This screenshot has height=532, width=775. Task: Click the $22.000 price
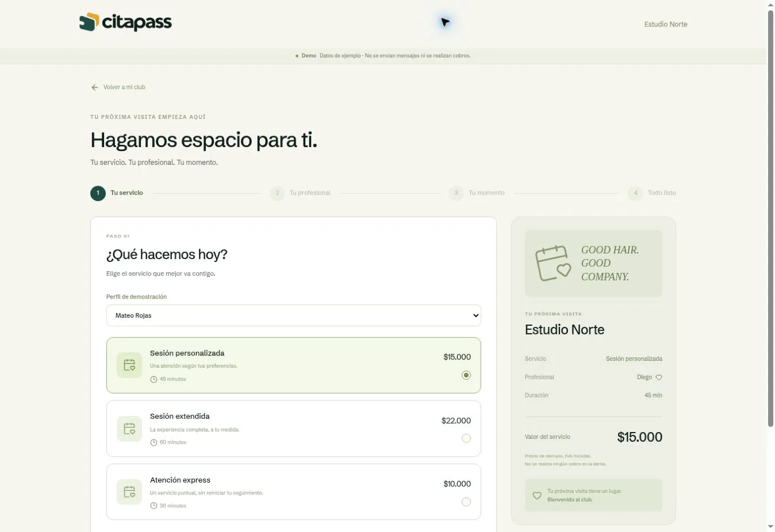point(456,421)
